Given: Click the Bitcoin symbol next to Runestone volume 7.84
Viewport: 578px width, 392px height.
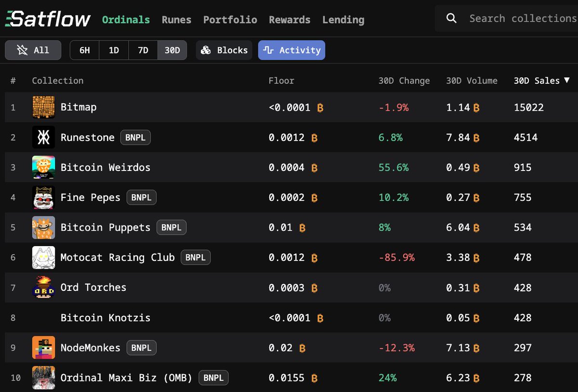Looking at the screenshot, I should pyautogui.click(x=476, y=138).
